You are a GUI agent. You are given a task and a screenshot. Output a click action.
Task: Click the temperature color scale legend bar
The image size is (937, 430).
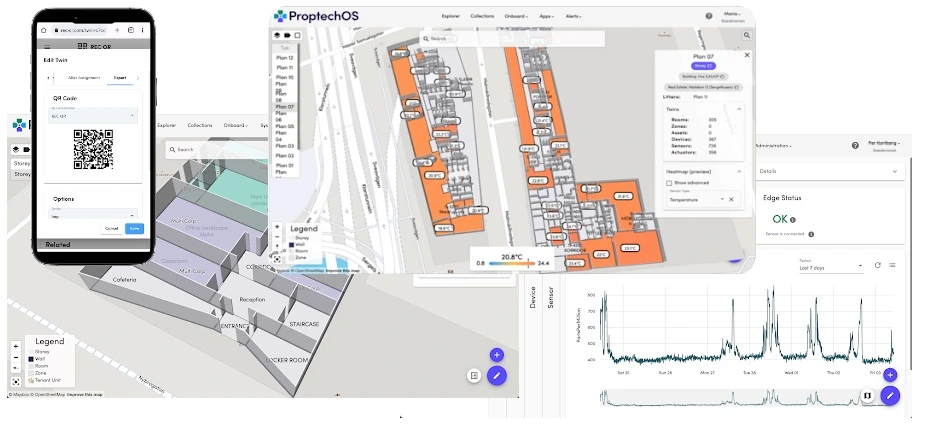pyautogui.click(x=513, y=263)
